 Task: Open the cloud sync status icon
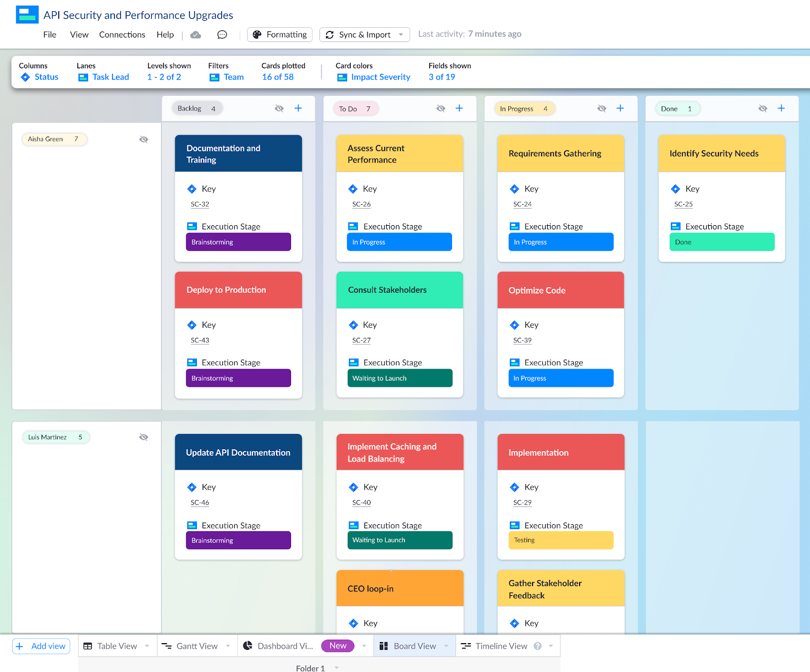click(x=196, y=34)
